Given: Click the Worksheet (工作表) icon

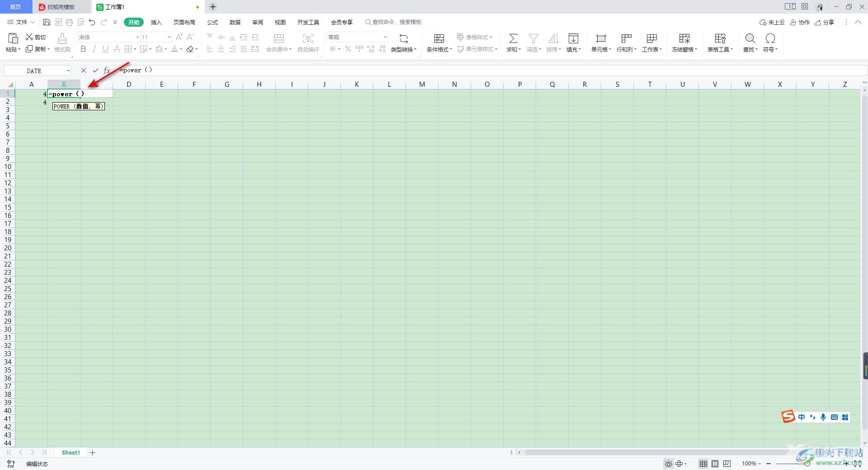Looking at the screenshot, I should [x=651, y=38].
